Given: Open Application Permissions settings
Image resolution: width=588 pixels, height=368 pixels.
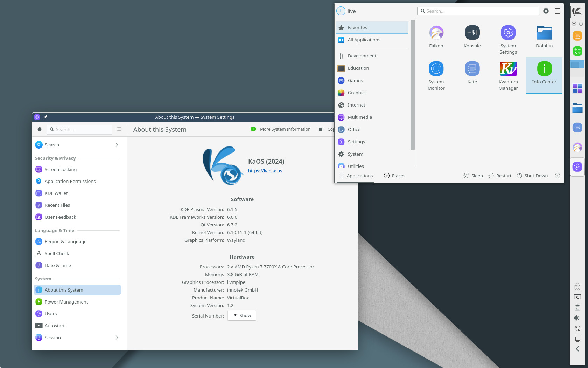Looking at the screenshot, I should pyautogui.click(x=77, y=181).
